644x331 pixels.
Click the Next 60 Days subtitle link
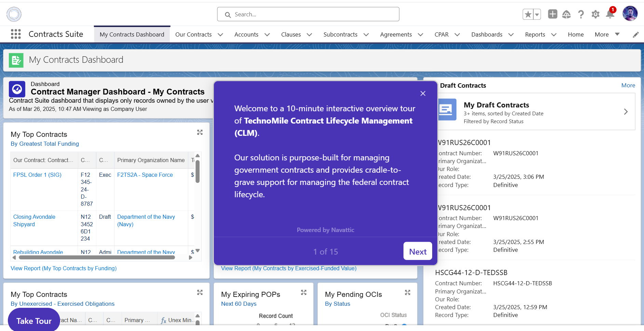coord(239,304)
